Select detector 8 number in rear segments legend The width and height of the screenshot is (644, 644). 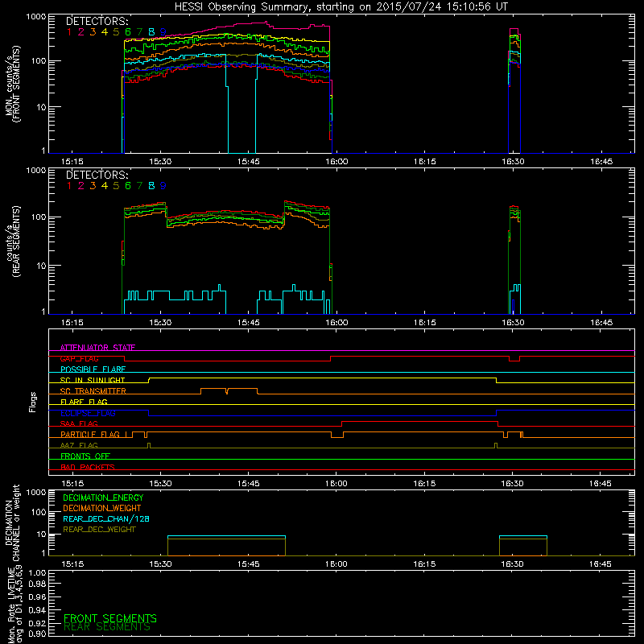(x=151, y=186)
